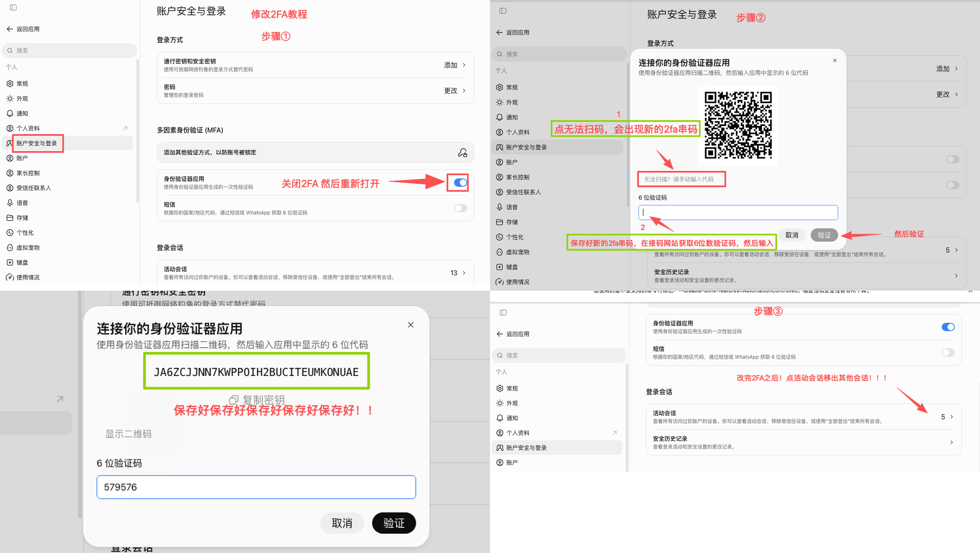Click the copy icon next to 复制密钥
Viewport: 980px width, 553px height.
(x=234, y=400)
